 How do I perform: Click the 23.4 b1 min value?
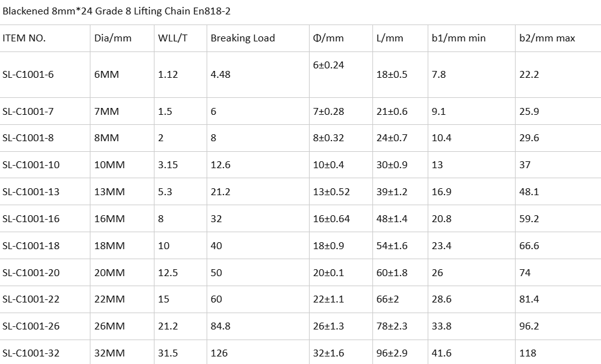click(x=441, y=245)
